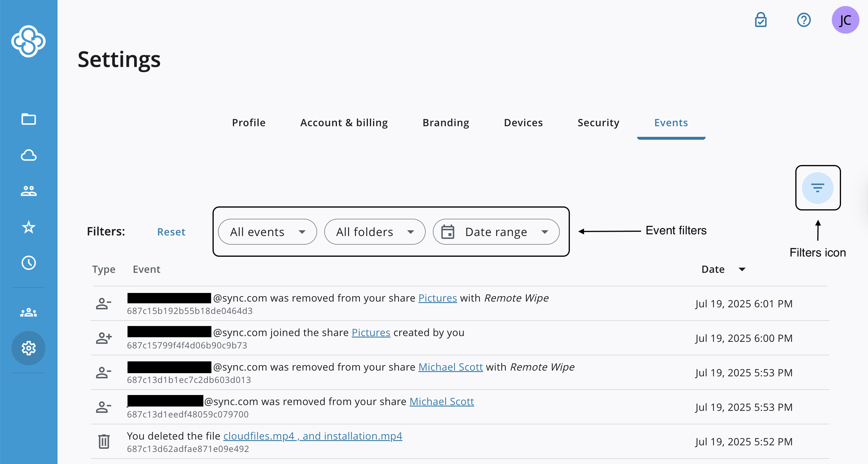Open the shared folders people icon
The width and height of the screenshot is (868, 464).
coord(29,191)
